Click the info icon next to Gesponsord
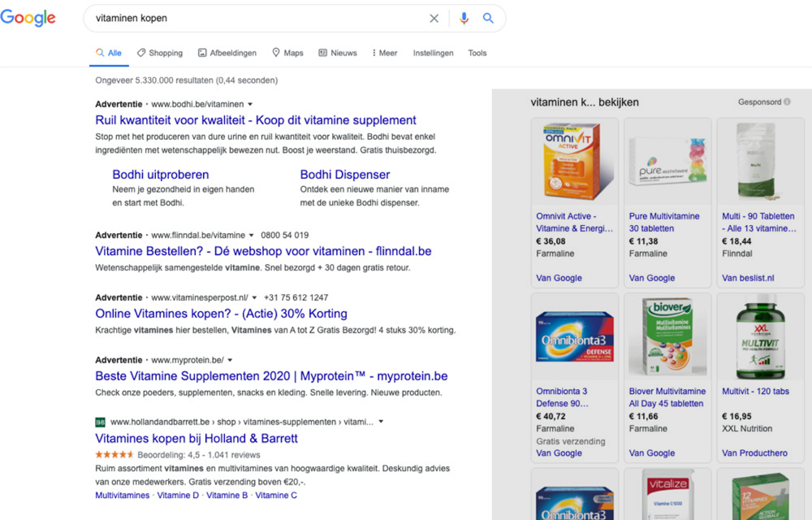Image resolution: width=812 pixels, height=520 pixels. click(x=787, y=102)
